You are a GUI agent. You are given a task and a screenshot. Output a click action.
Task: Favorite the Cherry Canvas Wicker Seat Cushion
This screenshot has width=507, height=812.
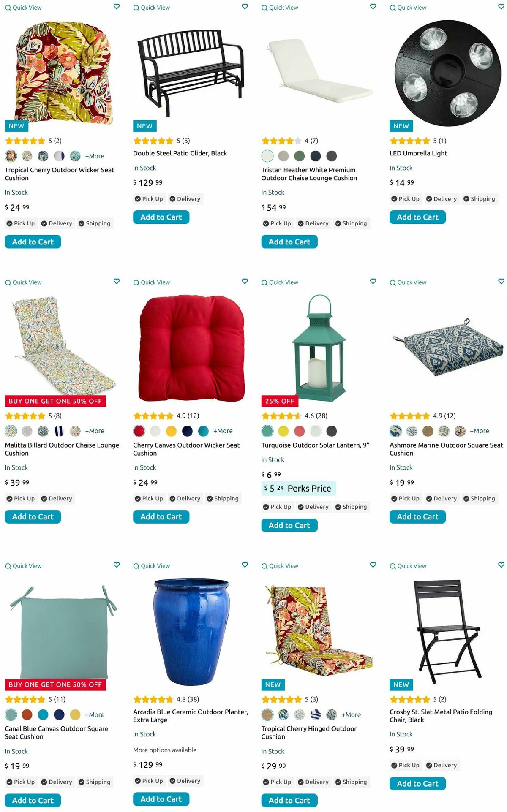[245, 281]
